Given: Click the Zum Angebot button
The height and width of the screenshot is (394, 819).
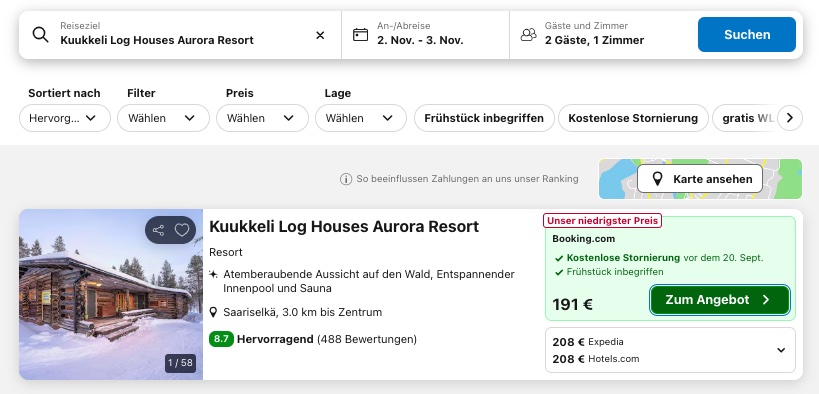Looking at the screenshot, I should tap(720, 300).
